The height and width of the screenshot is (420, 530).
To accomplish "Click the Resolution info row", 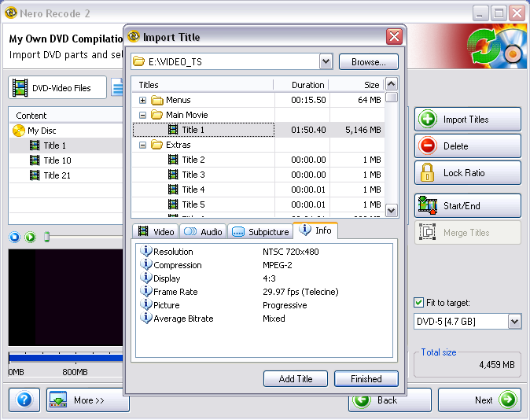I will [263, 252].
